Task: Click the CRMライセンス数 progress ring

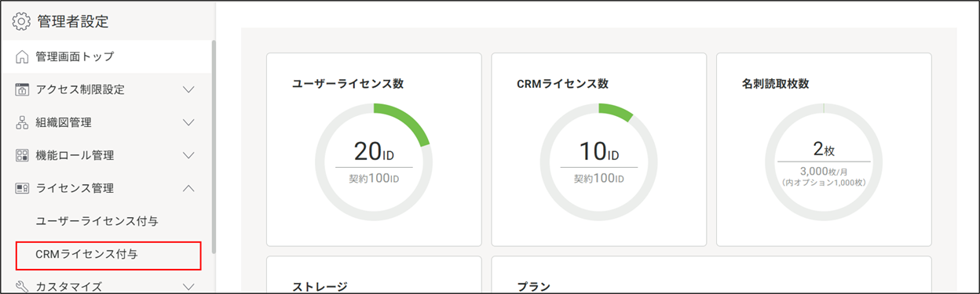Action: [598, 162]
